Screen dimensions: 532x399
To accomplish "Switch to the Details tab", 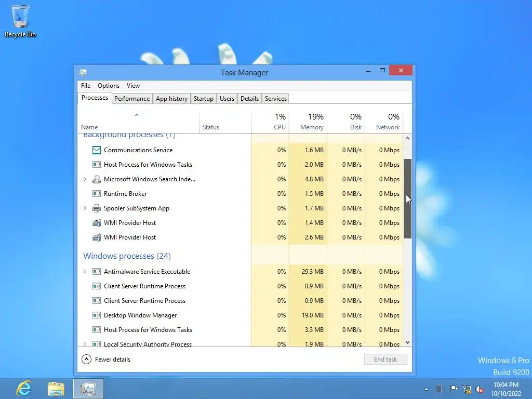I will 250,99.
